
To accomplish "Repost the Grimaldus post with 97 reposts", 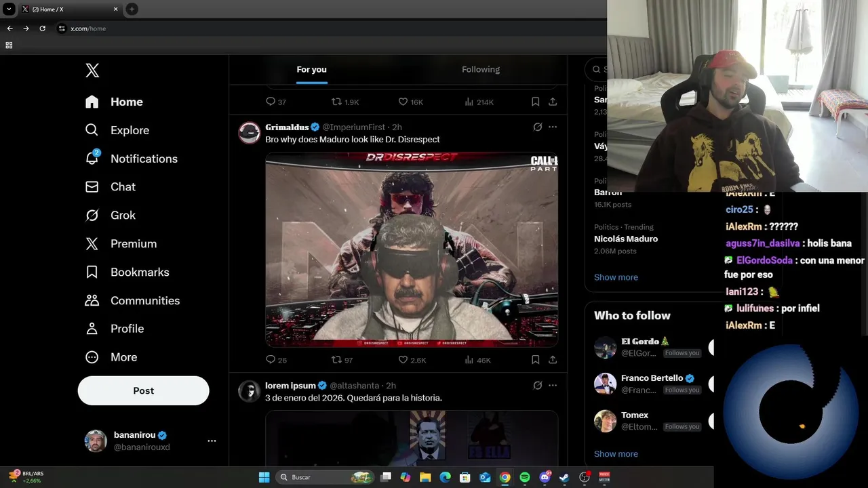I will (342, 360).
